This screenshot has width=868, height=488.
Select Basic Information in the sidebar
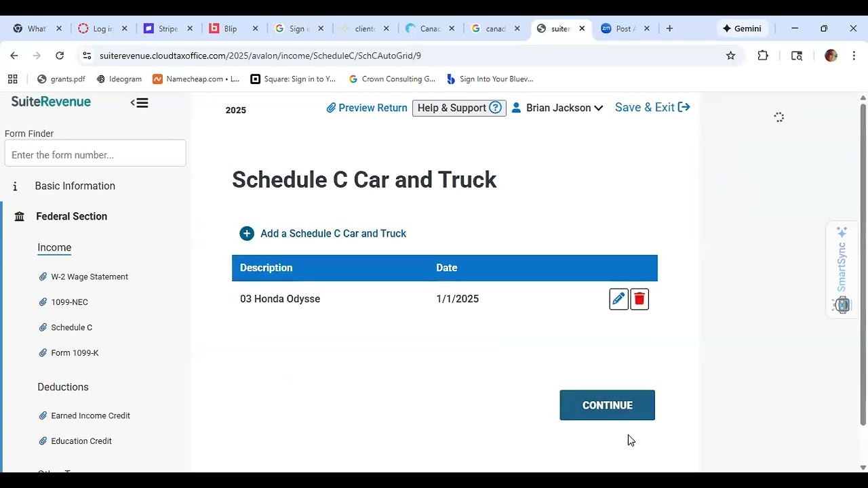click(x=75, y=186)
